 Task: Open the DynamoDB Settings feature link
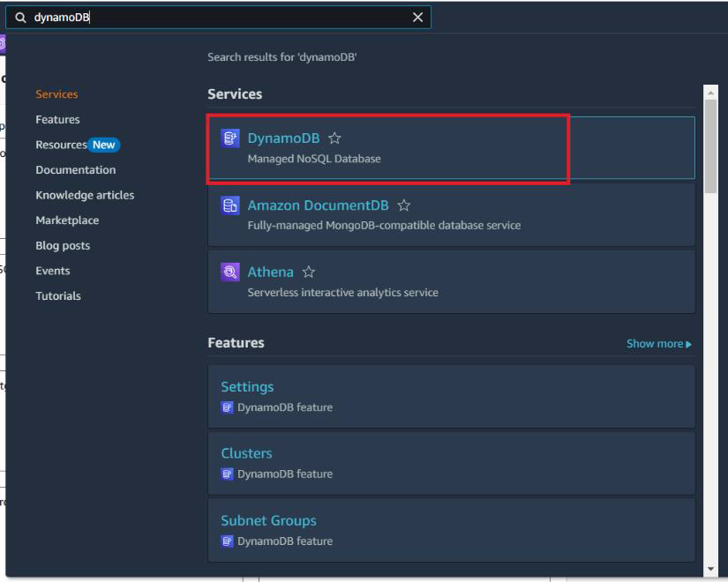[247, 387]
